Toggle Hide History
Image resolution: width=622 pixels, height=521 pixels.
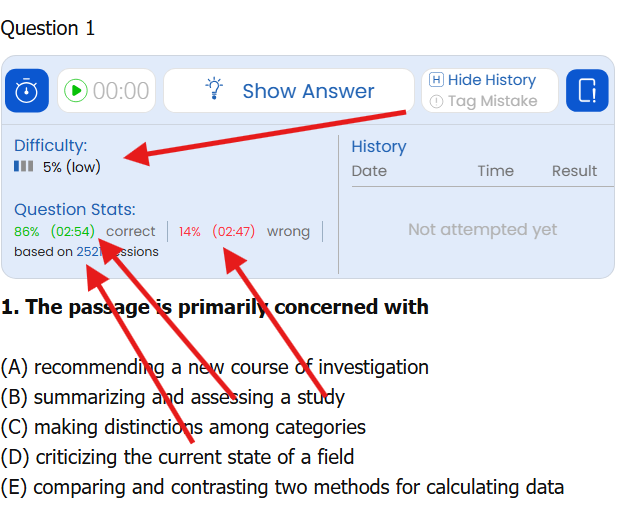pos(482,80)
